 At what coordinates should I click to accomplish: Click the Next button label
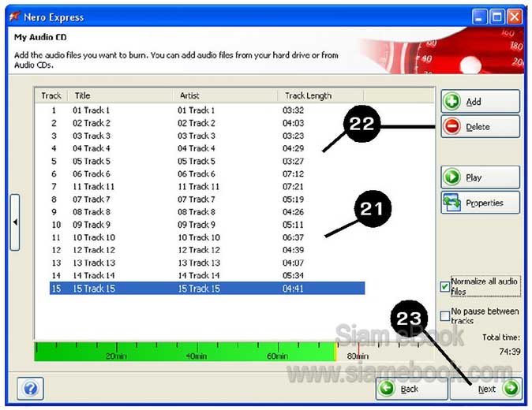(x=486, y=389)
